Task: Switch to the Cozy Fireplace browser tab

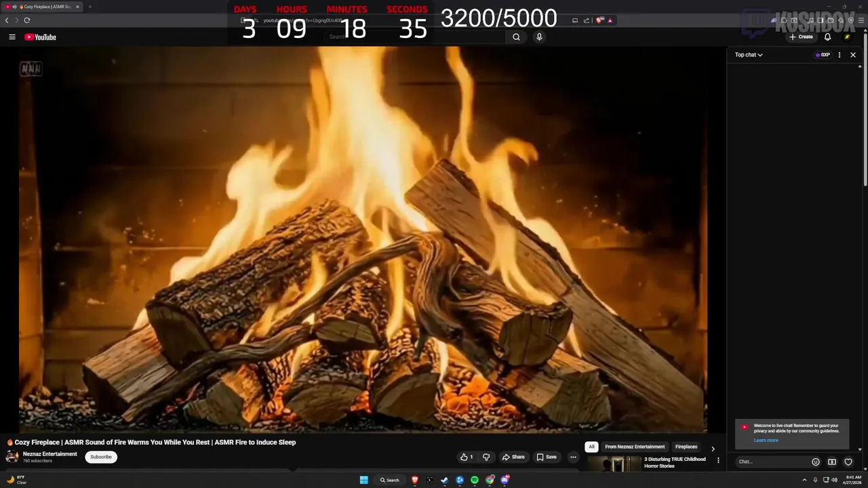Action: click(x=43, y=7)
